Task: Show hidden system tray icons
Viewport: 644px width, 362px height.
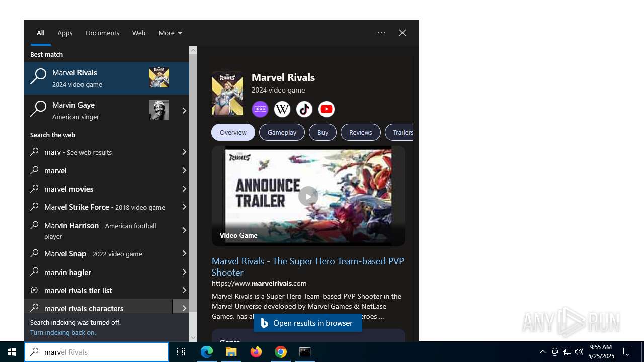Action: click(x=543, y=352)
